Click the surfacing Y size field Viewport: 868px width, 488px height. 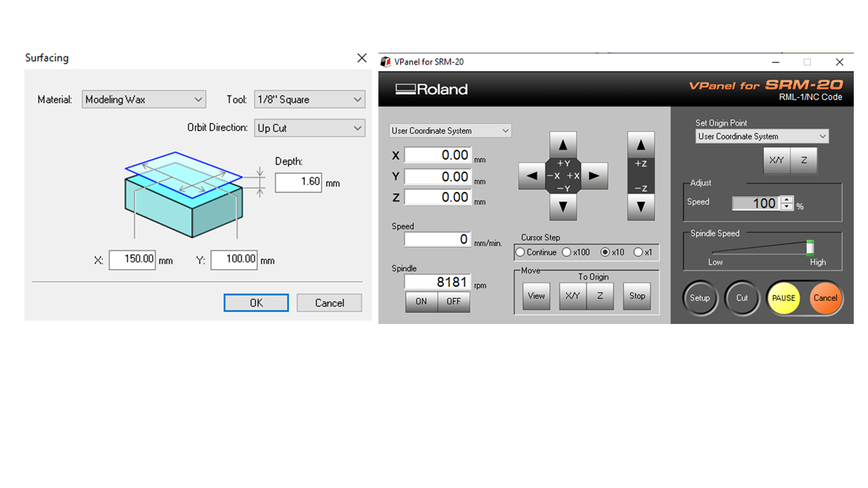(x=234, y=260)
